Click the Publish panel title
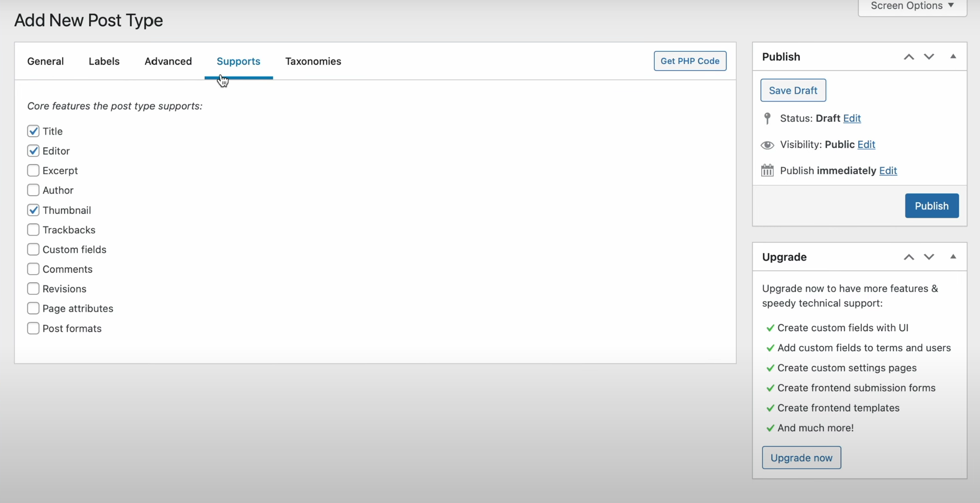Image resolution: width=980 pixels, height=503 pixels. pos(781,57)
